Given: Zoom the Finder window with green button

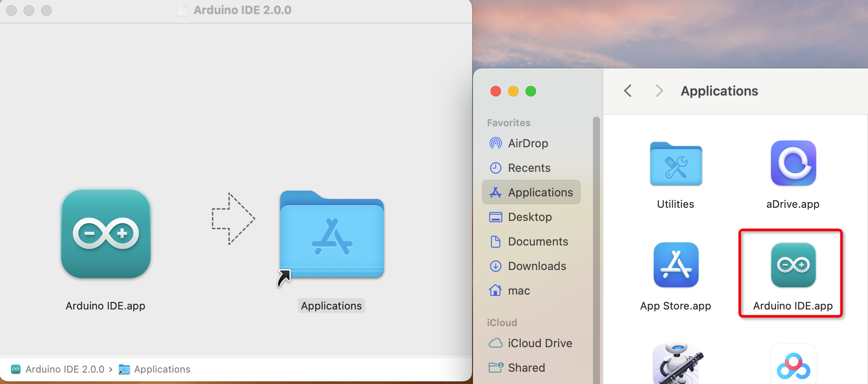Looking at the screenshot, I should [x=531, y=91].
